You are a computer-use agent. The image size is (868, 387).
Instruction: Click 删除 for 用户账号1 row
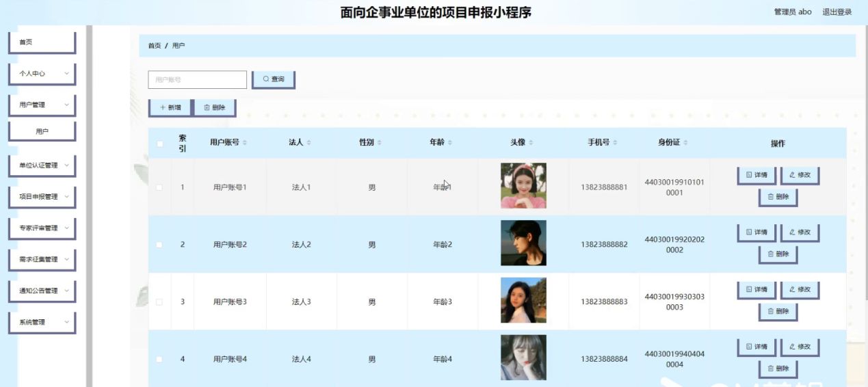click(778, 197)
